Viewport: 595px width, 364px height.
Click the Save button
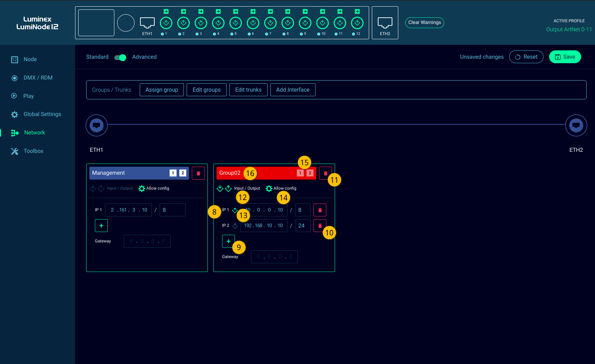(565, 57)
